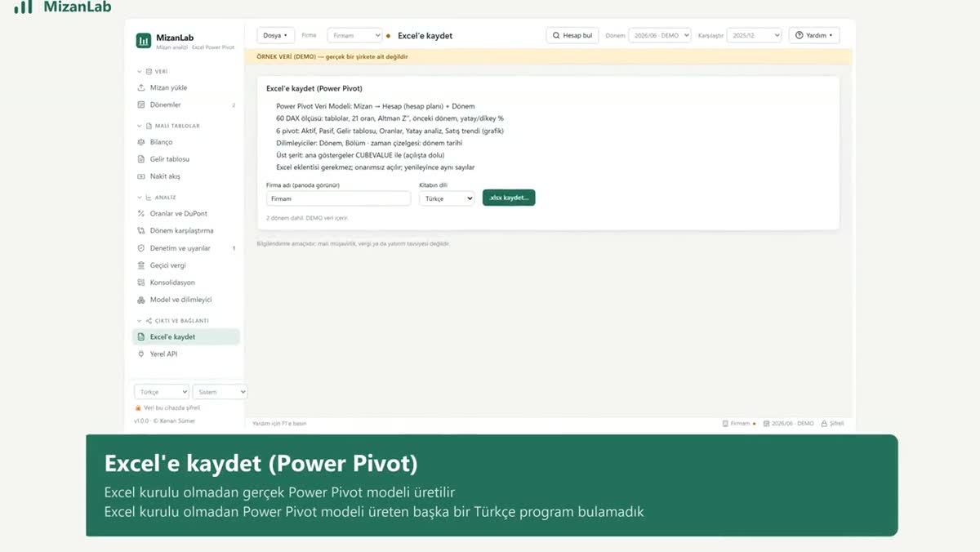Collapse the ANALİZ sidebar section
The width and height of the screenshot is (980, 552).
click(140, 198)
